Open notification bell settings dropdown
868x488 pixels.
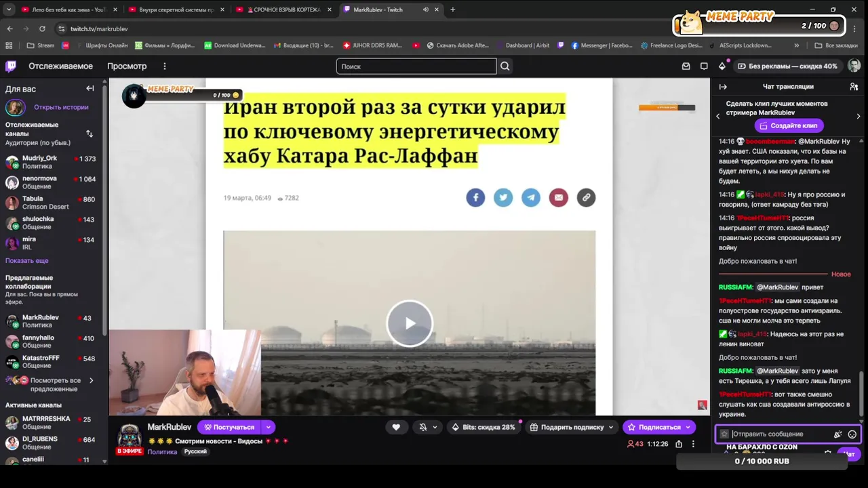427,427
